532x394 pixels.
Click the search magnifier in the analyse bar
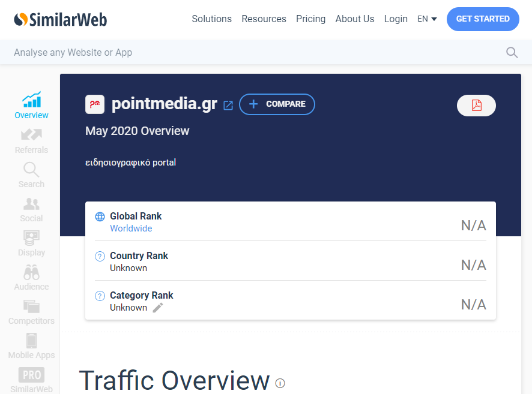point(512,53)
